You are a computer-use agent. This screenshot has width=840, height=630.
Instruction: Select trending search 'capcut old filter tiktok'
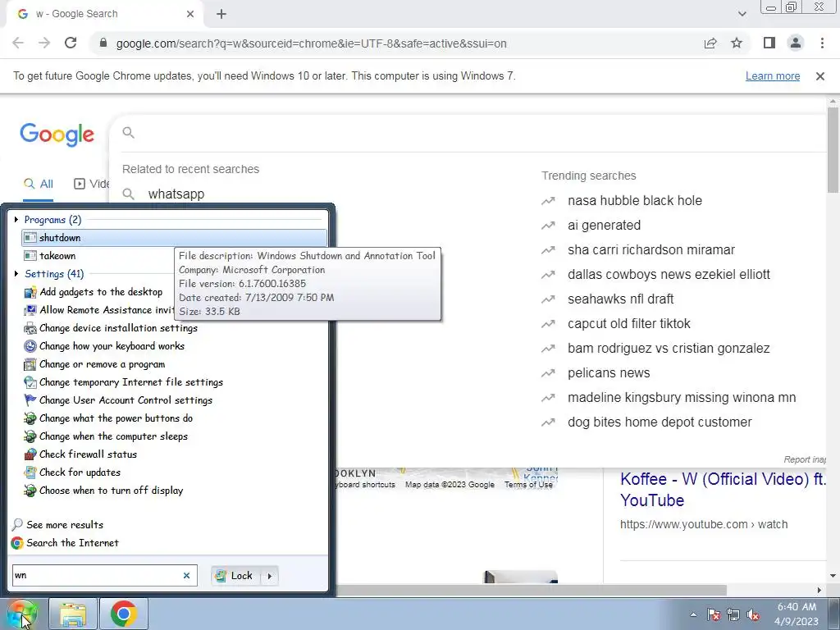click(629, 323)
